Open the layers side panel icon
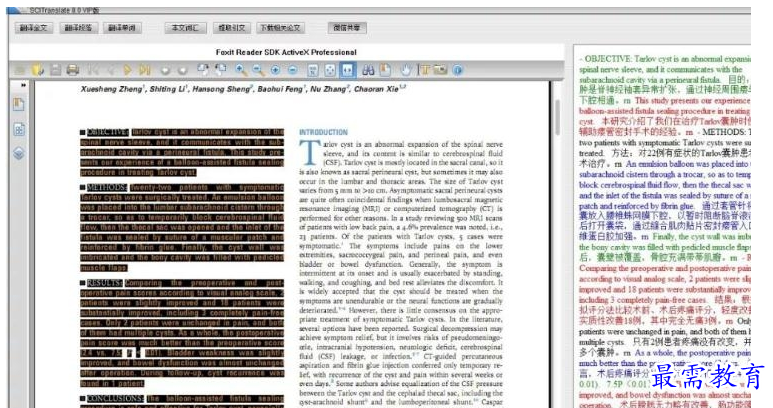Image resolution: width=773 pixels, height=408 pixels. pyautogui.click(x=19, y=154)
